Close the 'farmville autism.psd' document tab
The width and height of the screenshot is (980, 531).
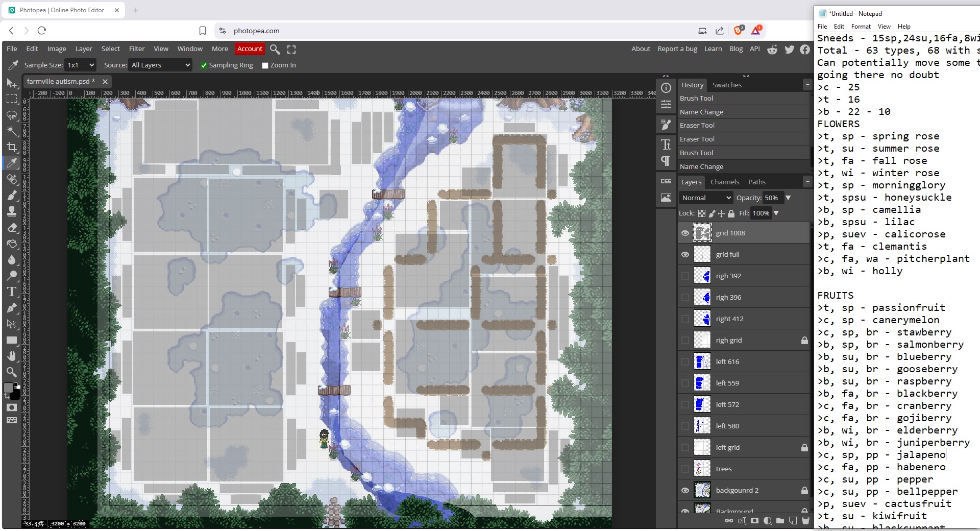click(105, 82)
